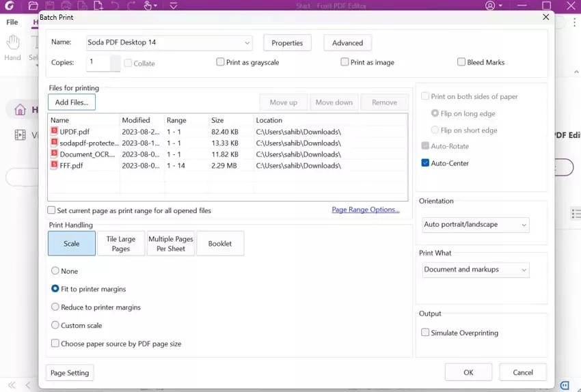This screenshot has height=392, width=581.
Task: Enable Print as image
Action: click(344, 62)
